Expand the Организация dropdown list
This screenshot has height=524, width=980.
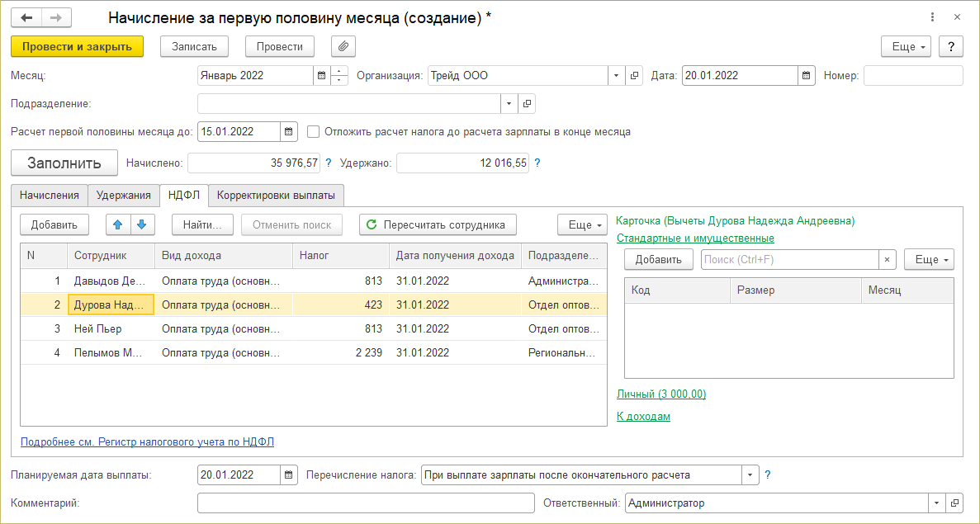617,76
